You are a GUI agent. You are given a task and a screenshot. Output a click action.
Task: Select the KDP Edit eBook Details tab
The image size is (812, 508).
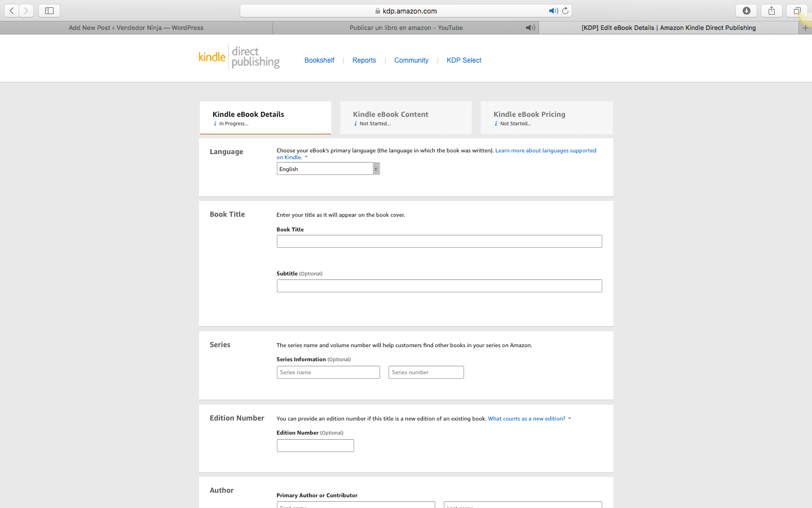tap(669, 28)
